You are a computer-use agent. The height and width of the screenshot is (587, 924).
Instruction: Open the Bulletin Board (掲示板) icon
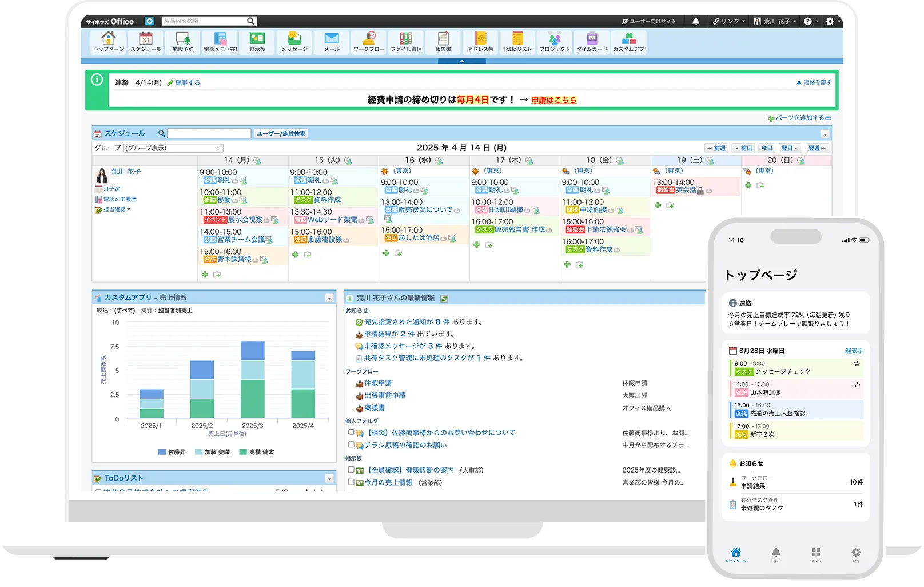[257, 42]
